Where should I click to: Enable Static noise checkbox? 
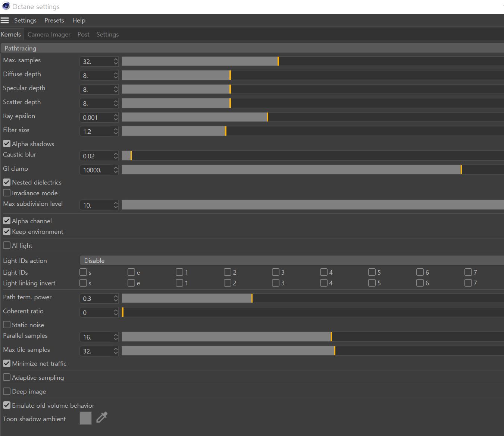[7, 325]
